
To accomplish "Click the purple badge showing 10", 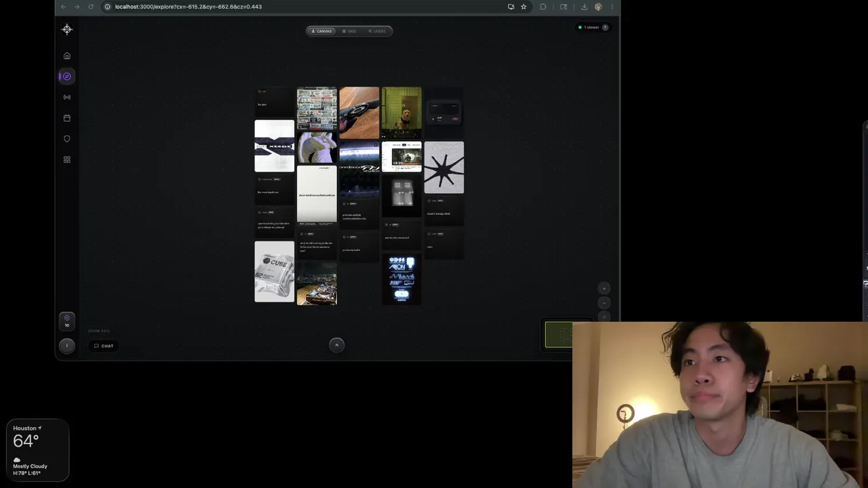I will pos(66,321).
